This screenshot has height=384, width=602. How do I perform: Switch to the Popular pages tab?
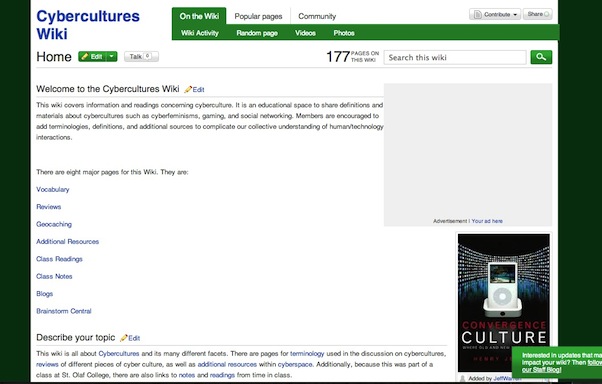coord(258,17)
